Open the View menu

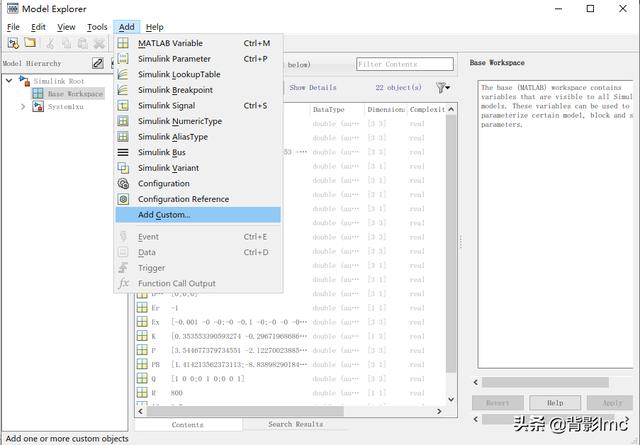point(66,27)
